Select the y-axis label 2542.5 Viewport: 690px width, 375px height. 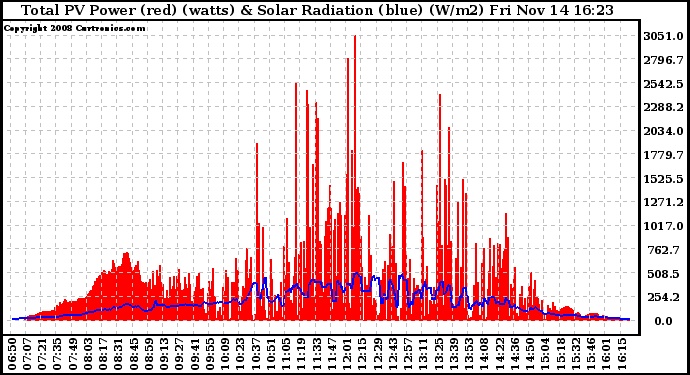coord(663,84)
